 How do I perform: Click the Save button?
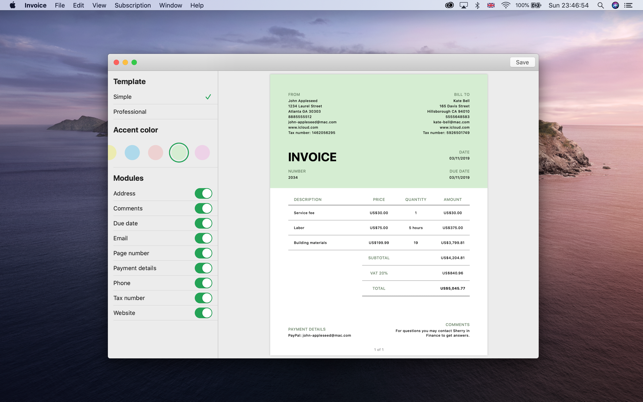click(x=522, y=62)
